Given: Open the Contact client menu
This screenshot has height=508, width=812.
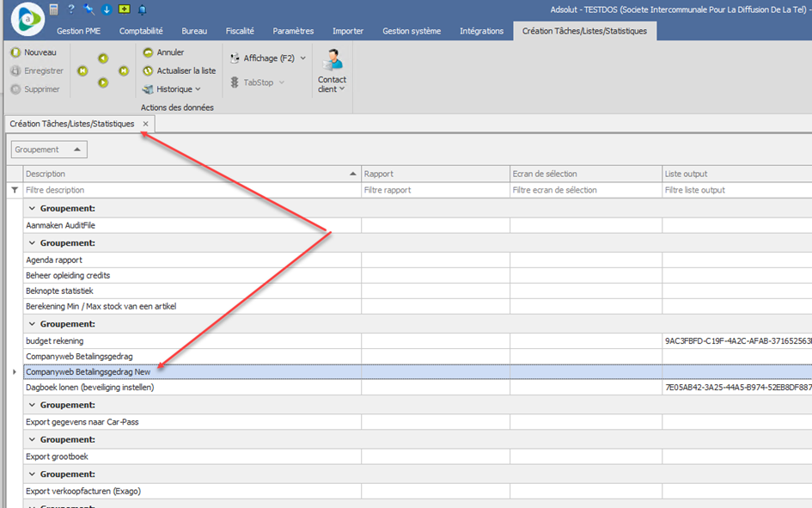Looking at the screenshot, I should coord(332,71).
